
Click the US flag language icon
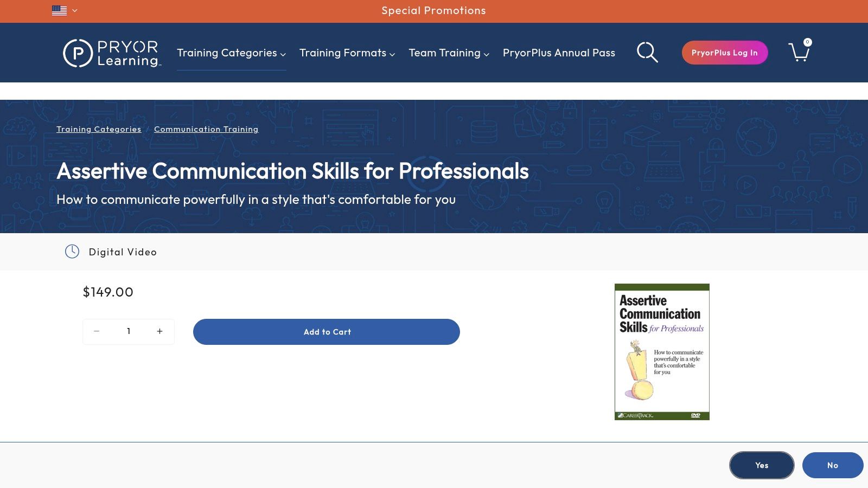pos(59,10)
